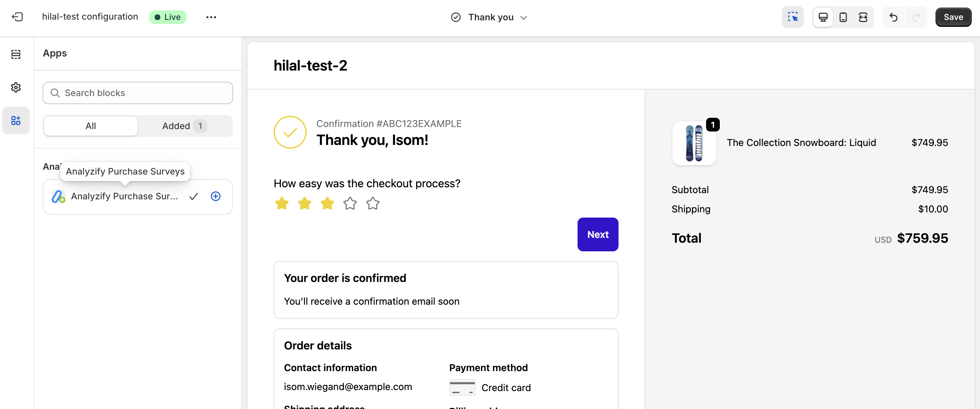Open the Sections panel in the sidebar
This screenshot has height=409, width=980.
pyautogui.click(x=16, y=54)
